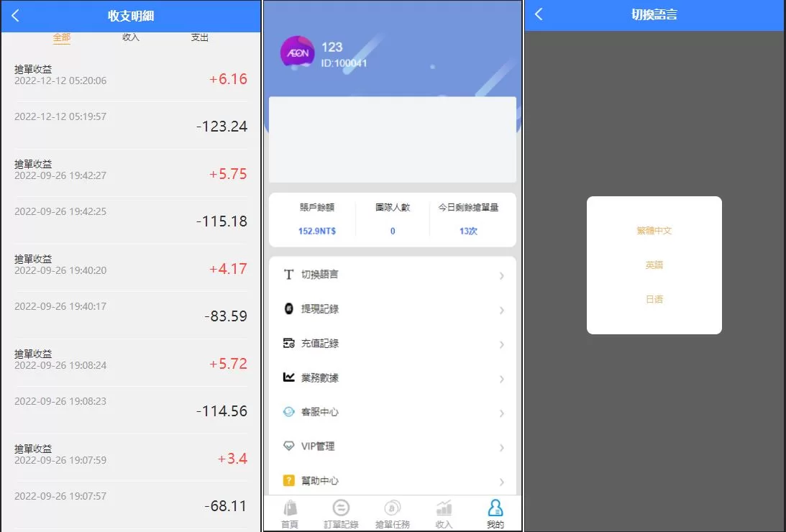Screen dimensions: 786x532
Task: Open 收入 from bottom navigation
Action: point(444,515)
